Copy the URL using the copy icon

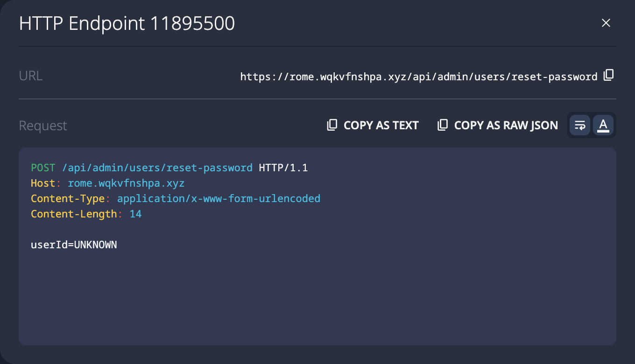tap(609, 75)
